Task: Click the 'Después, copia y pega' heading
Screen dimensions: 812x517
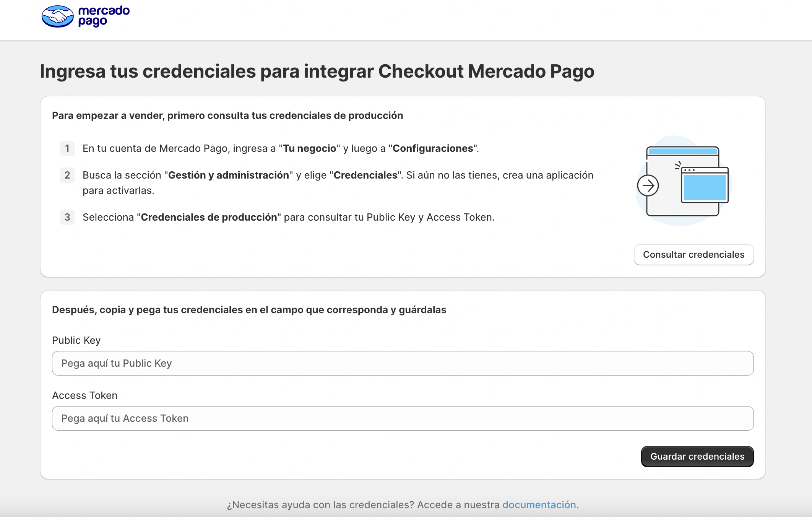Action: click(x=249, y=310)
